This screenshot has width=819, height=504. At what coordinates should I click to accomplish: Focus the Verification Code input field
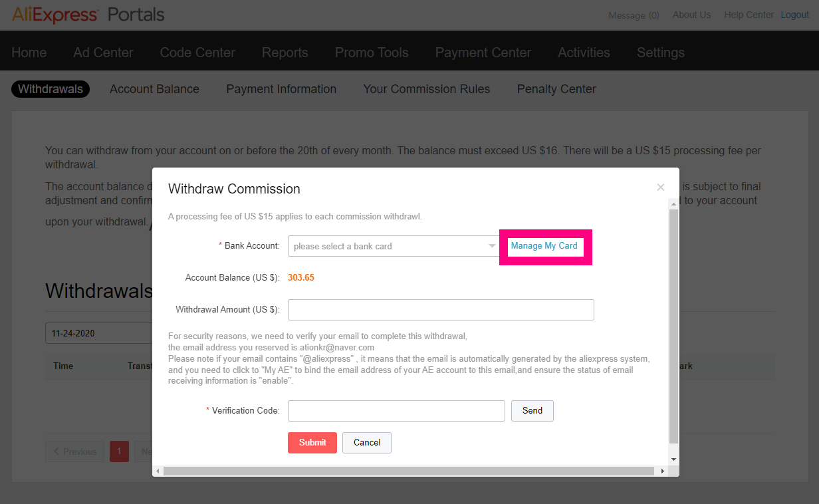click(x=396, y=411)
